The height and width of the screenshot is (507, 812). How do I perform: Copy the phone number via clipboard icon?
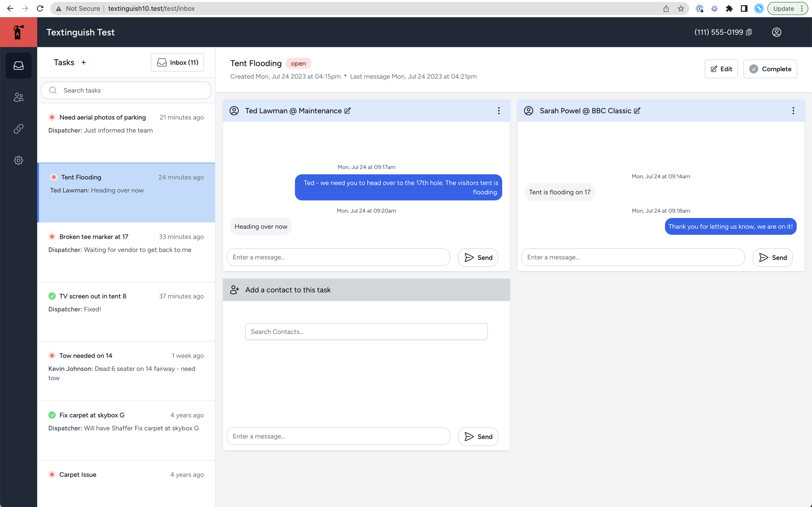point(749,32)
